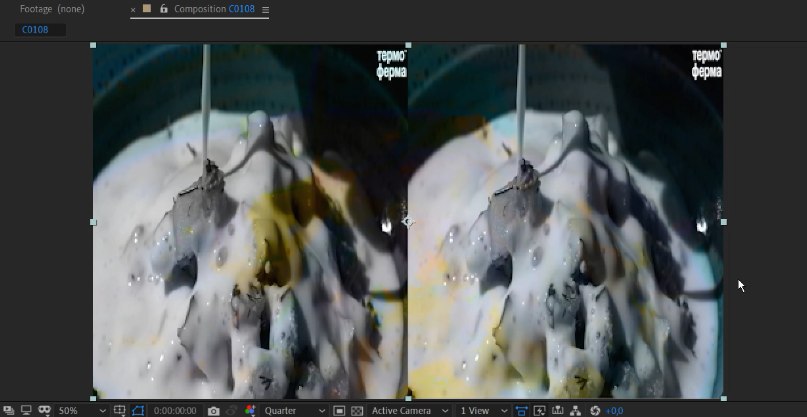Viewport: 807px width, 417px height.
Task: Click the Primary Viewer monitor icon
Action: click(x=26, y=410)
